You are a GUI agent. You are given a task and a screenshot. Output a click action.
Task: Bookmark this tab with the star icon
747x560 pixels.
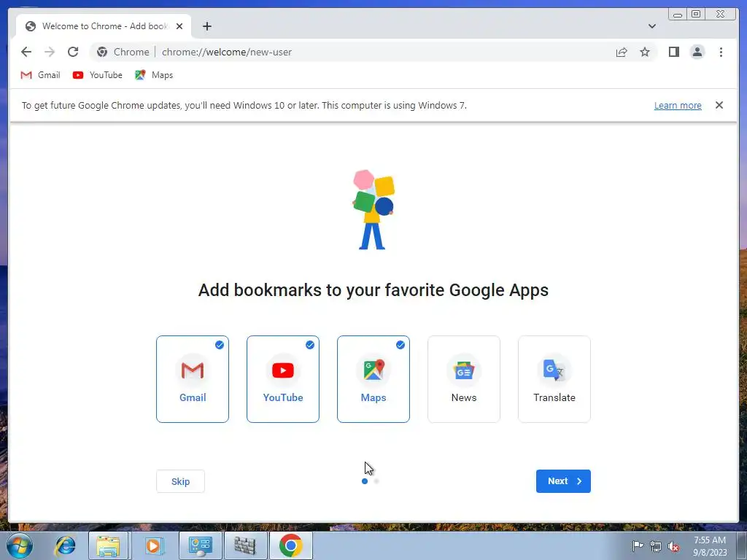645,52
